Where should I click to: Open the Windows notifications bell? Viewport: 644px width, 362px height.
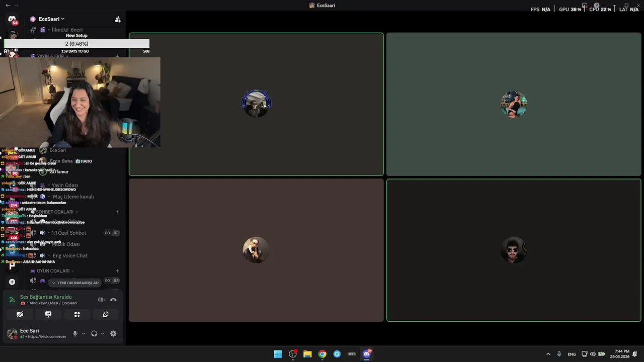[635, 354]
